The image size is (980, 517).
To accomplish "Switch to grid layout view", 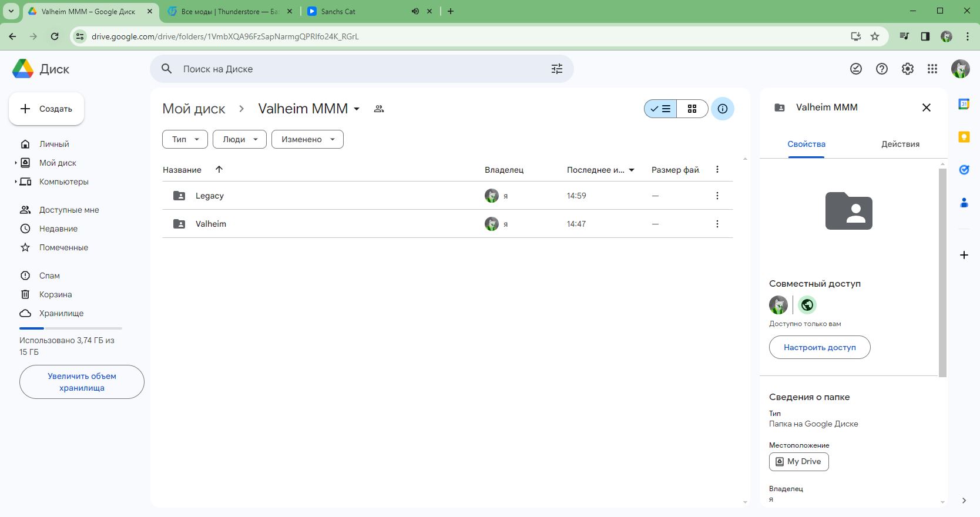I will [x=692, y=109].
